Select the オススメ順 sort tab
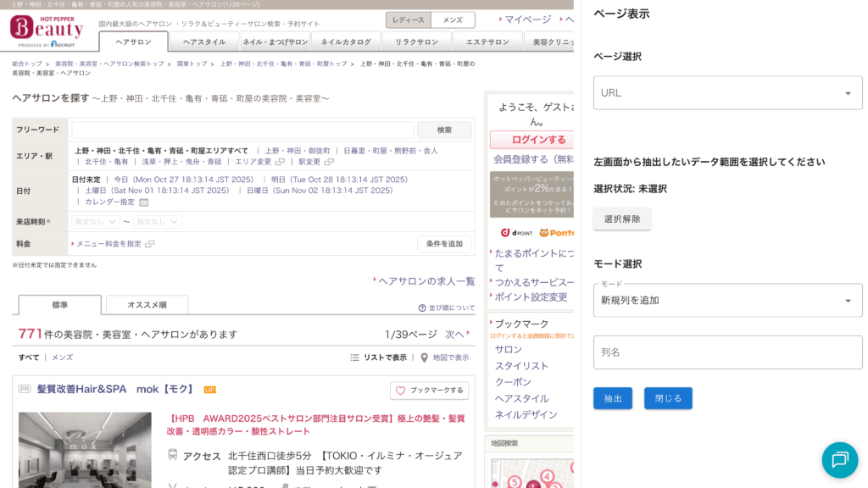The height and width of the screenshot is (488, 868). pos(147,305)
